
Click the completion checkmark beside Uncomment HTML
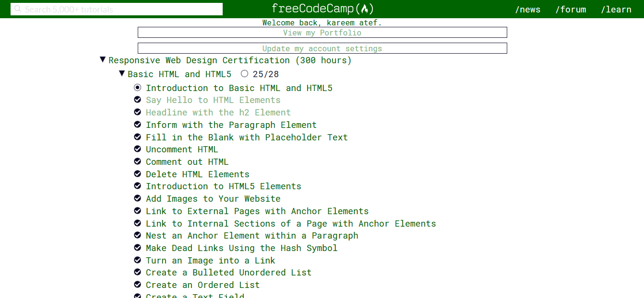(x=138, y=149)
